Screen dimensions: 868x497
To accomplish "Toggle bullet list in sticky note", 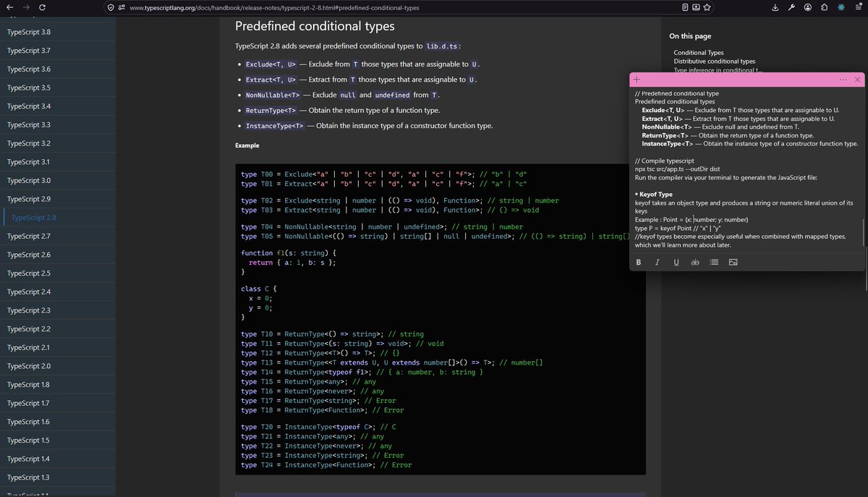I will point(714,262).
